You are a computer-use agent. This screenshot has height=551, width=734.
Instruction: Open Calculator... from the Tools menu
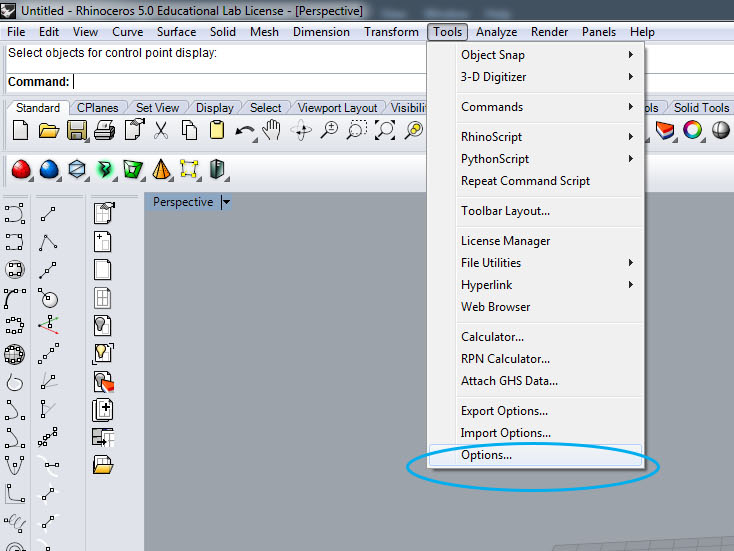(536, 337)
